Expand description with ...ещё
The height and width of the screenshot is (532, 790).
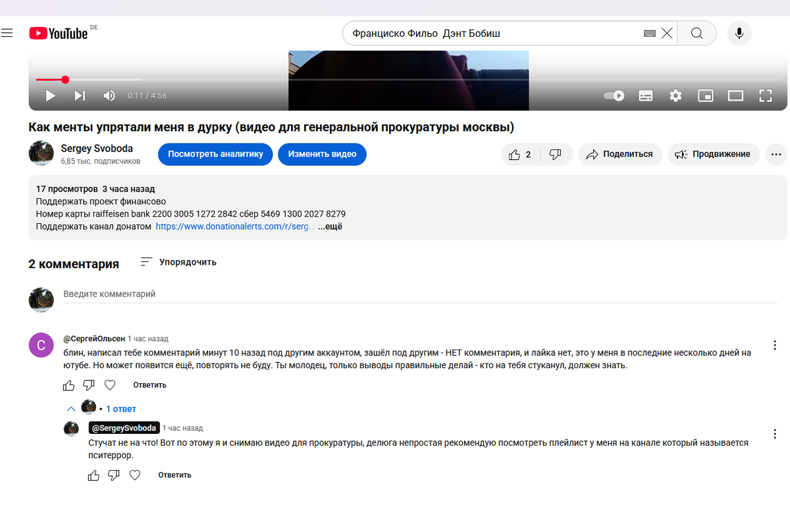coord(330,226)
